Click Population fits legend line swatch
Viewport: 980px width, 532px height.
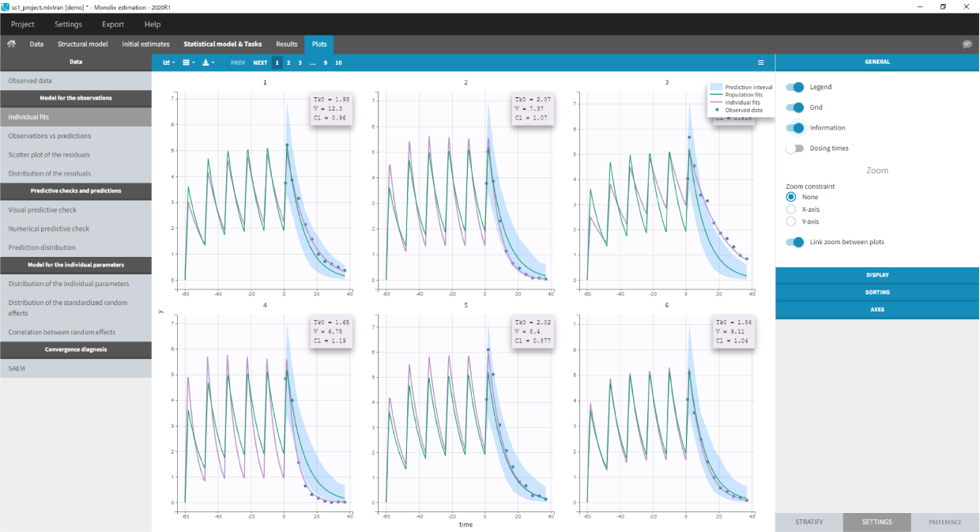(x=716, y=95)
